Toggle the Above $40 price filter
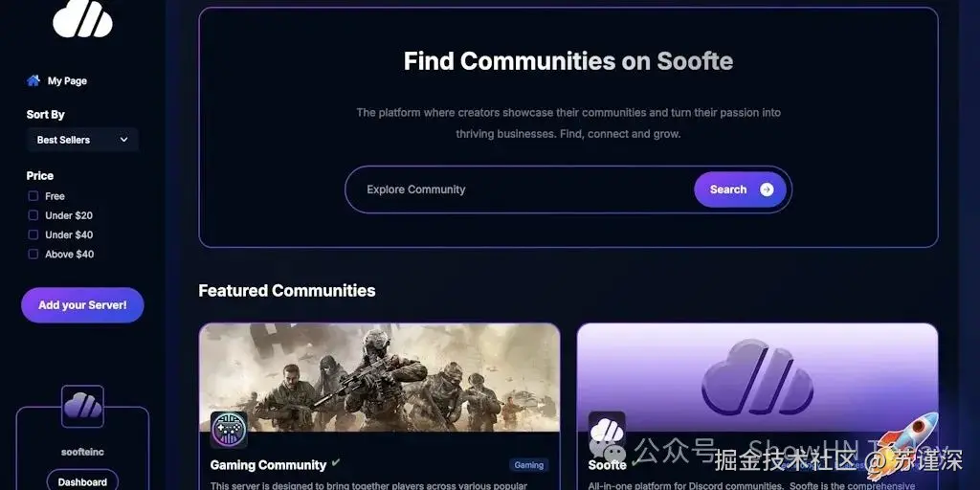The image size is (980, 490). click(33, 255)
